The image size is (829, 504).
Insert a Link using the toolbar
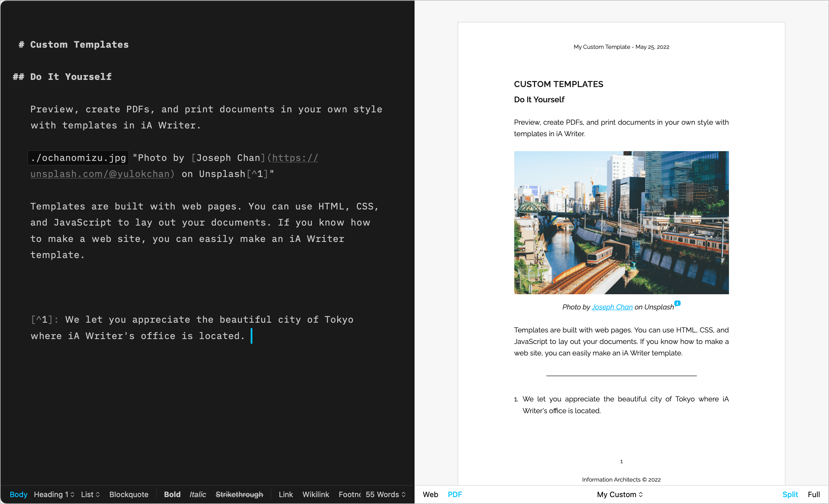pyautogui.click(x=285, y=494)
